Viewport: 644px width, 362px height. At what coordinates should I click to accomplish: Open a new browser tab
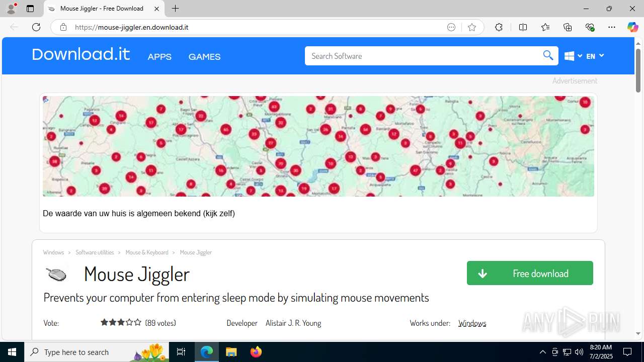point(175,9)
